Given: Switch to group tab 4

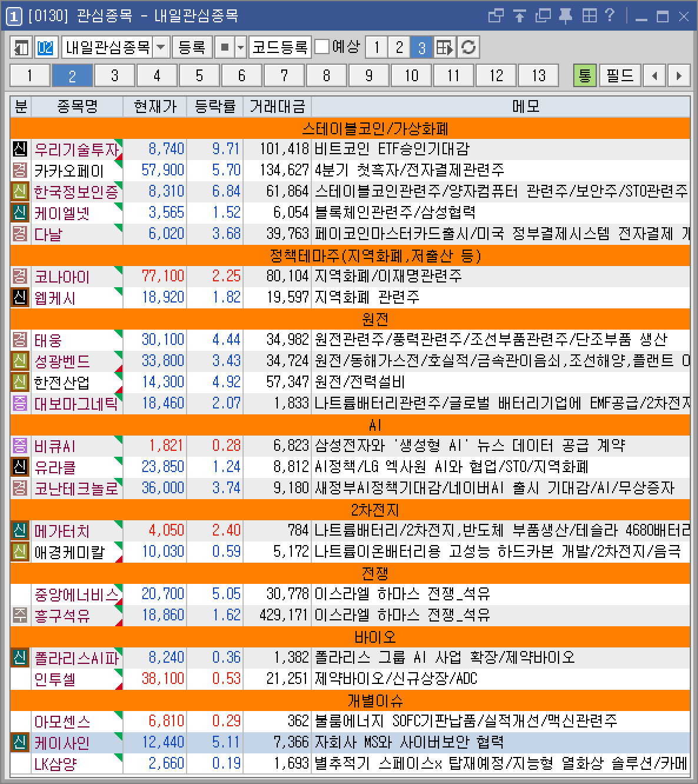Looking at the screenshot, I should click(157, 75).
